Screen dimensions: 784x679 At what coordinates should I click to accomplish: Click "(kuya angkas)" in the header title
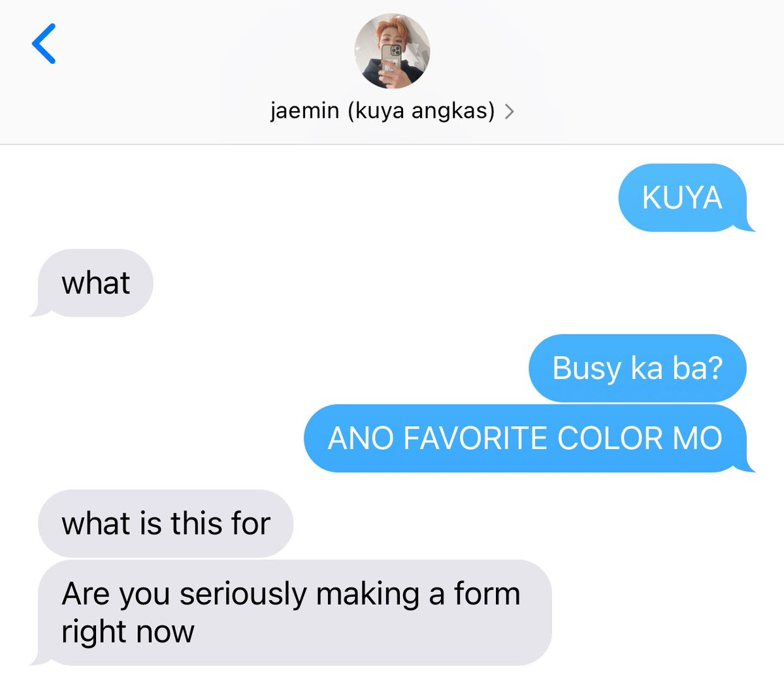click(x=421, y=111)
